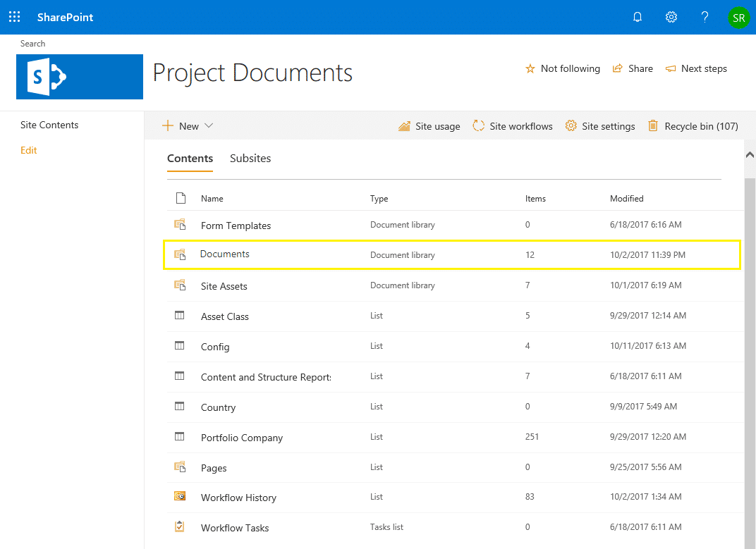
Task: Open Site settings from the toolbar
Action: (x=600, y=125)
